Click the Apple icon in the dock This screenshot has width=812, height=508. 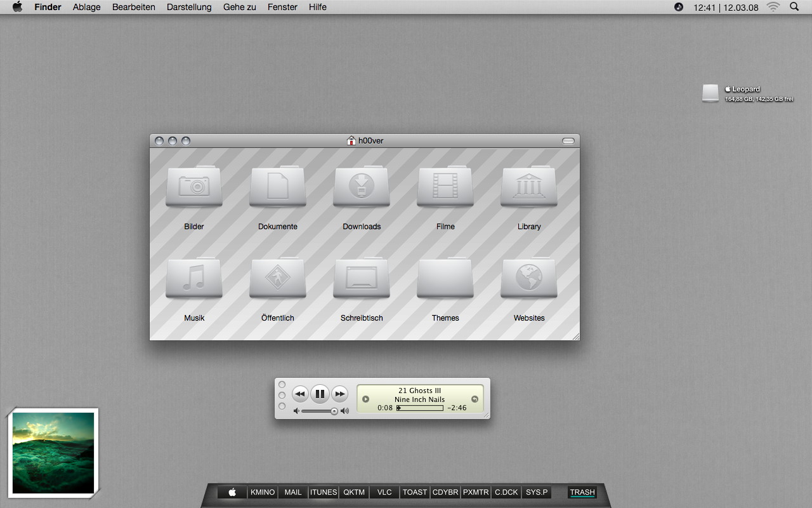[x=232, y=492]
